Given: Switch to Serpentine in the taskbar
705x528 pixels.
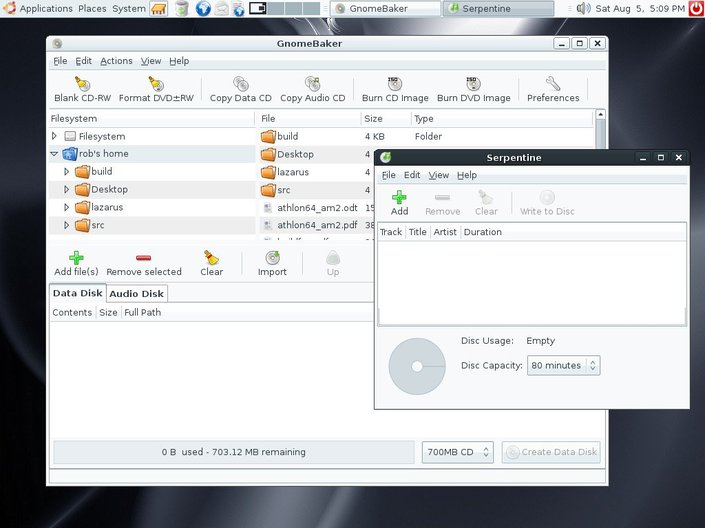Looking at the screenshot, I should (x=499, y=9).
